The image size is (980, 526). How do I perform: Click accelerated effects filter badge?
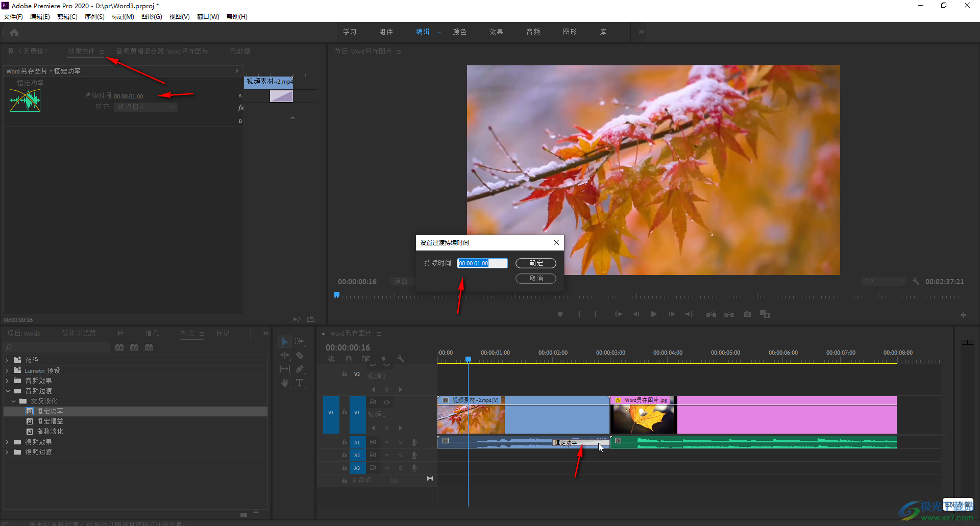click(x=119, y=347)
